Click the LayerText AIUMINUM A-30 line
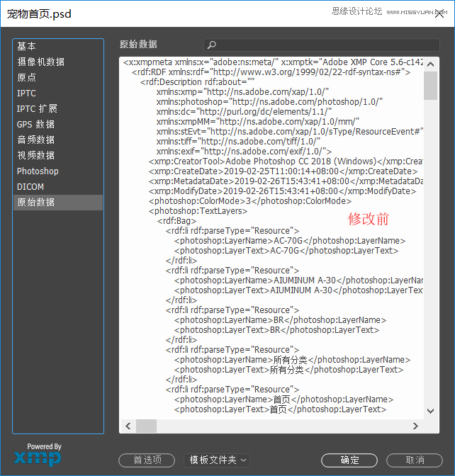Image resolution: width=455 pixels, height=476 pixels. coord(298,290)
